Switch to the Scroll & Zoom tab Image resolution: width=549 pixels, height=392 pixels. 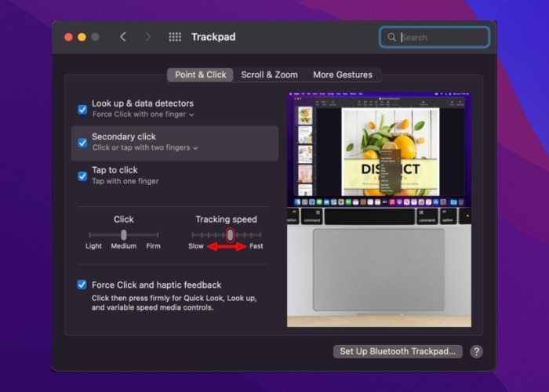269,74
